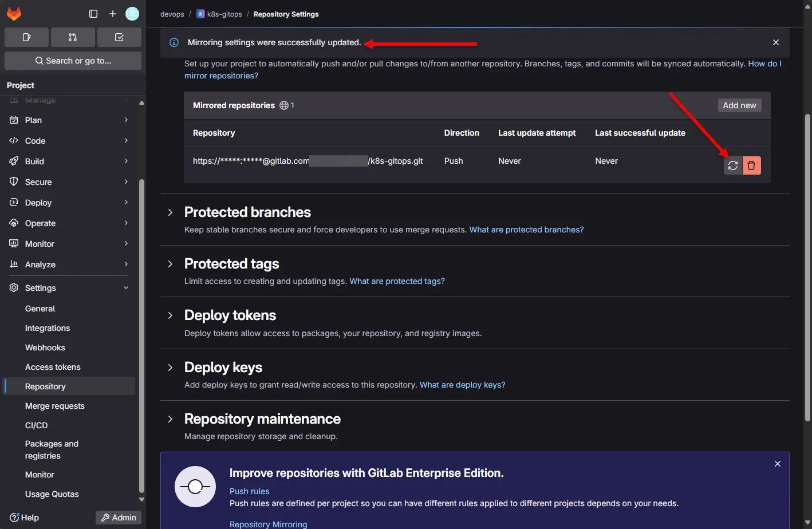Go to CI/CD settings
Screen dimensions: 812x529
pos(37,425)
